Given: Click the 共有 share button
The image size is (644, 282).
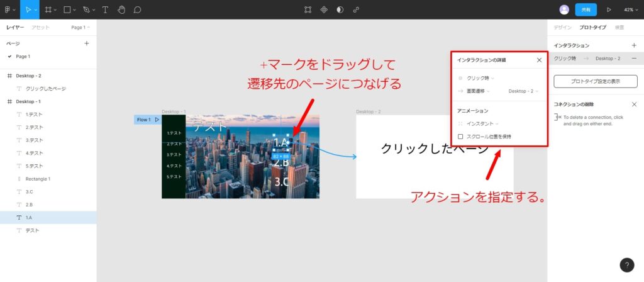Looking at the screenshot, I should [x=586, y=9].
